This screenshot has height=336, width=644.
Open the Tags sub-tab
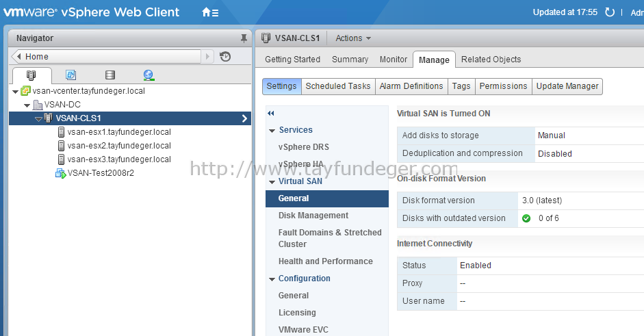pyautogui.click(x=461, y=86)
